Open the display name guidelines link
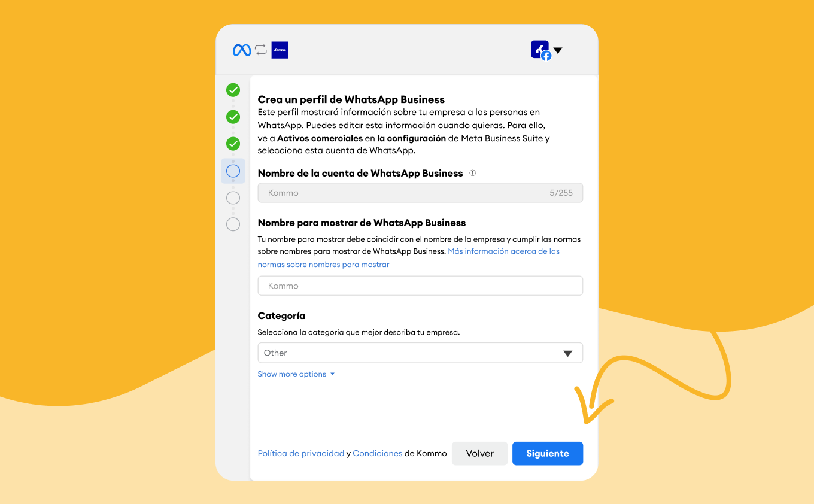 (409, 258)
